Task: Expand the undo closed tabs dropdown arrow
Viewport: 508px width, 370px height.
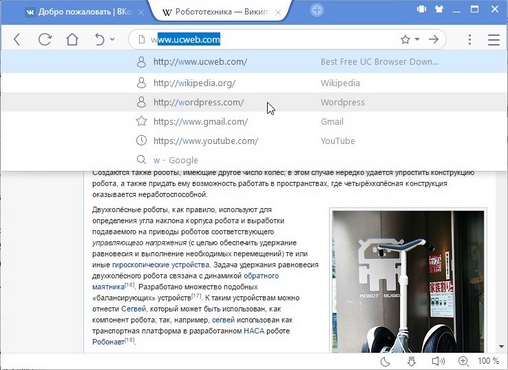Action: tap(112, 39)
